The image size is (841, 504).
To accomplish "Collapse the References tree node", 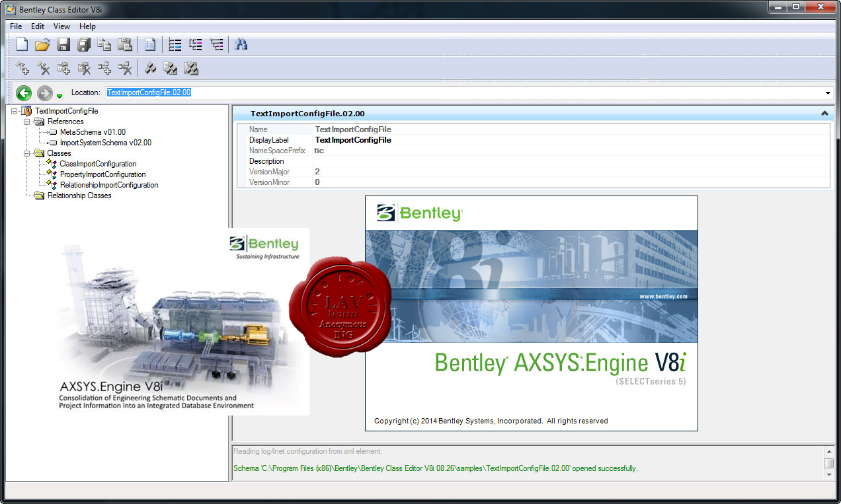I will (x=27, y=122).
